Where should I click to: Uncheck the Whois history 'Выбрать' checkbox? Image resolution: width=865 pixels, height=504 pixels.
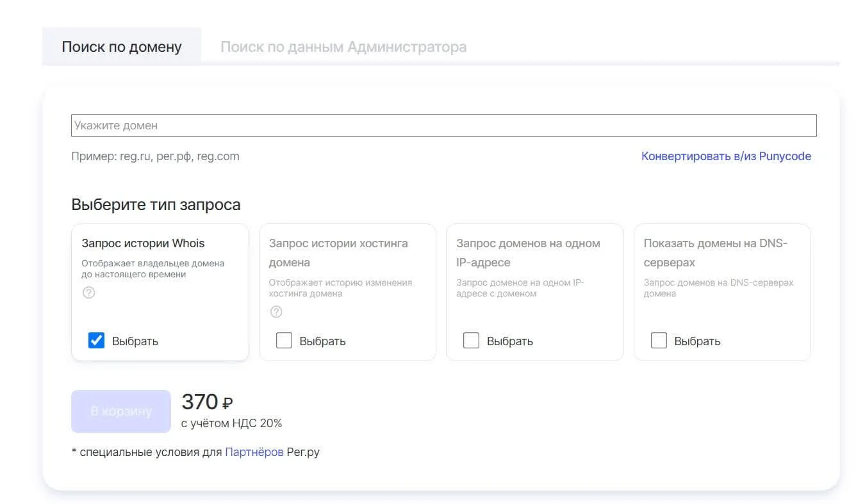coord(96,341)
